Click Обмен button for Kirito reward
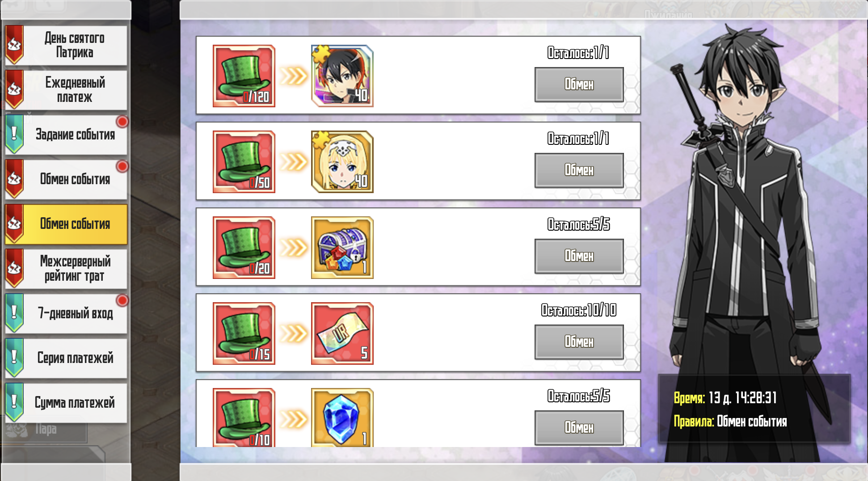This screenshot has width=868, height=481. click(x=579, y=84)
